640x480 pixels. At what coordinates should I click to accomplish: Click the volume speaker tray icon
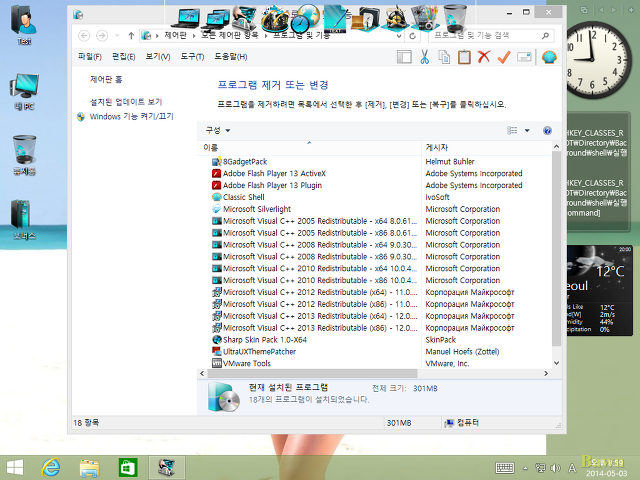click(x=555, y=469)
